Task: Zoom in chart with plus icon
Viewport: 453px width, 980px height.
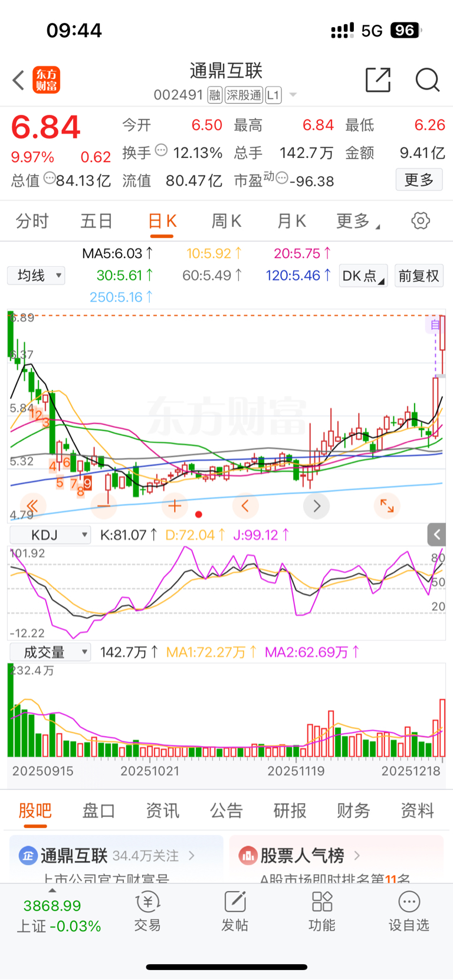Action: pyautogui.click(x=175, y=506)
